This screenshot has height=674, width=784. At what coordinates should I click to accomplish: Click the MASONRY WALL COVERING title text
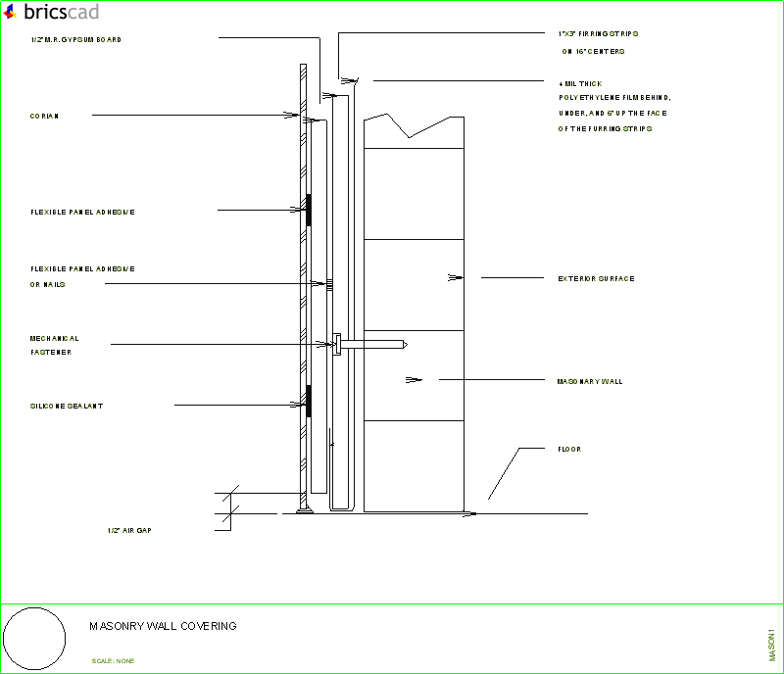(162, 626)
